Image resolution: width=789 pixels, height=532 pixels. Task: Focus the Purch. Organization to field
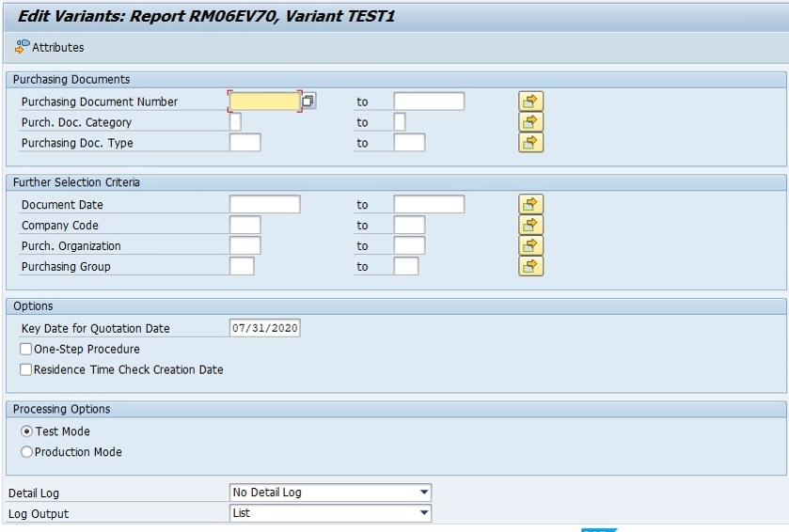pos(410,246)
